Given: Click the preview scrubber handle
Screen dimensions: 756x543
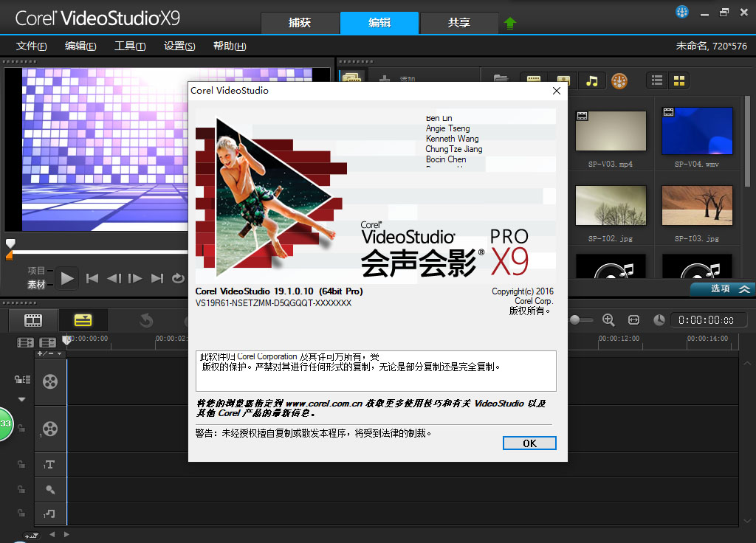Looking at the screenshot, I should (x=10, y=243).
